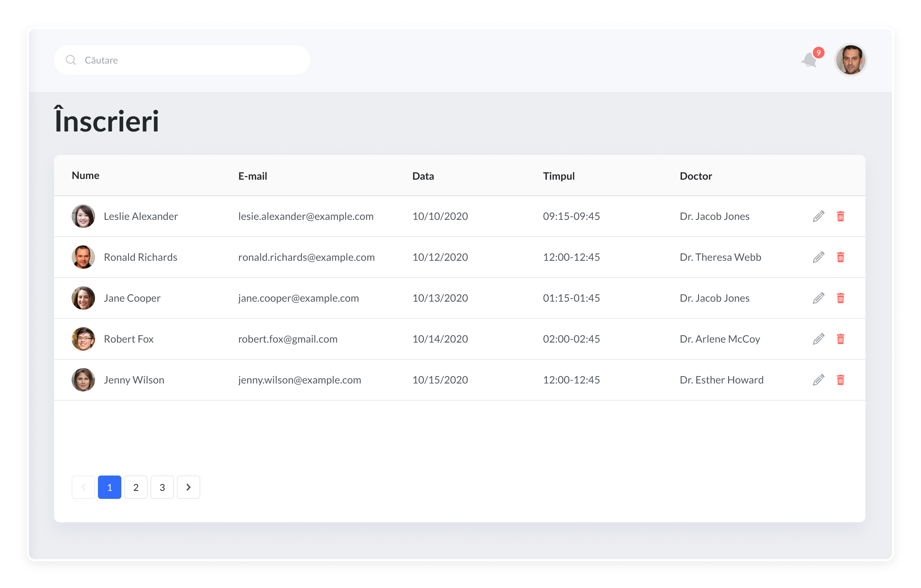921x588 pixels.
Task: Click the delete icon for Ronald Richards
Action: pos(841,257)
